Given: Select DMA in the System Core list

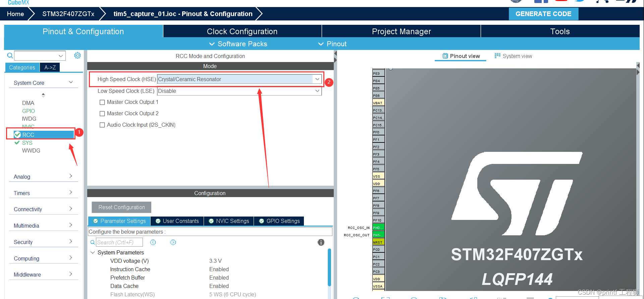Looking at the screenshot, I should [x=28, y=103].
